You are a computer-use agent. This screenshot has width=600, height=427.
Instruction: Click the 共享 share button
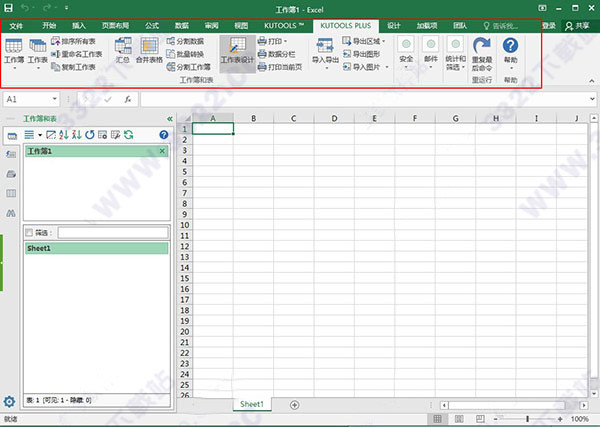coord(577,26)
